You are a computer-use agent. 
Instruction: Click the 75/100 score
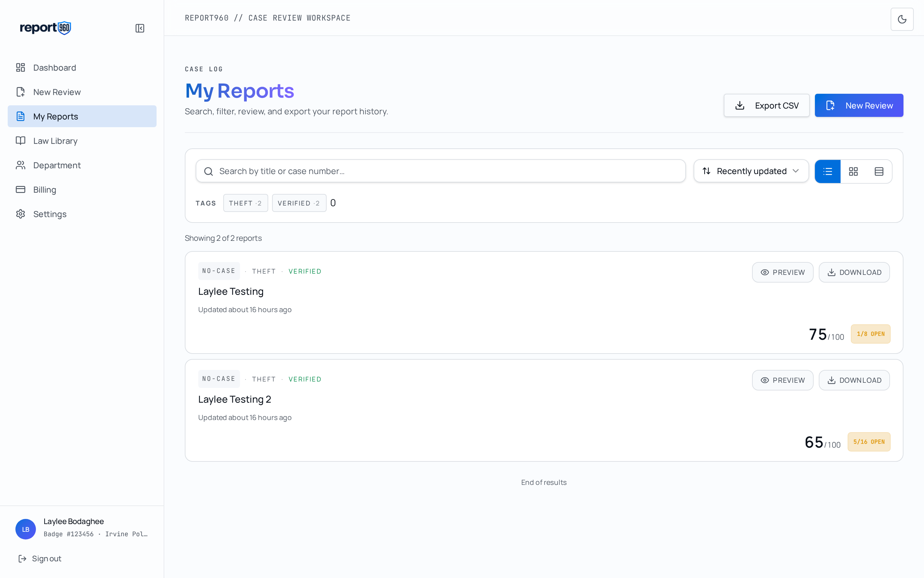pyautogui.click(x=826, y=335)
